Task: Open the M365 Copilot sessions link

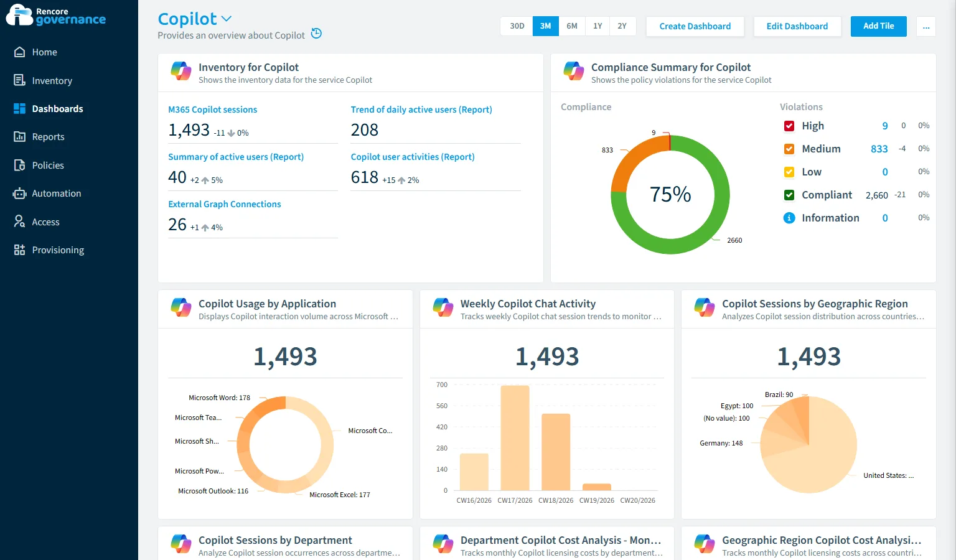Action: point(213,110)
